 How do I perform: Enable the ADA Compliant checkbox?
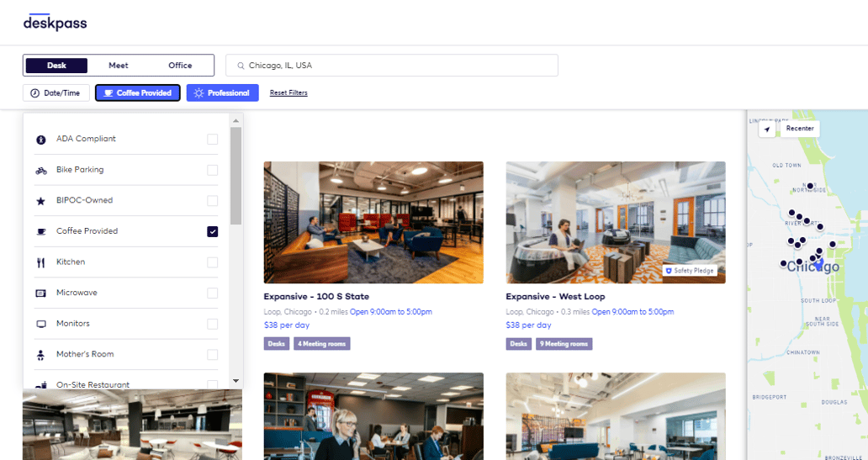[213, 139]
